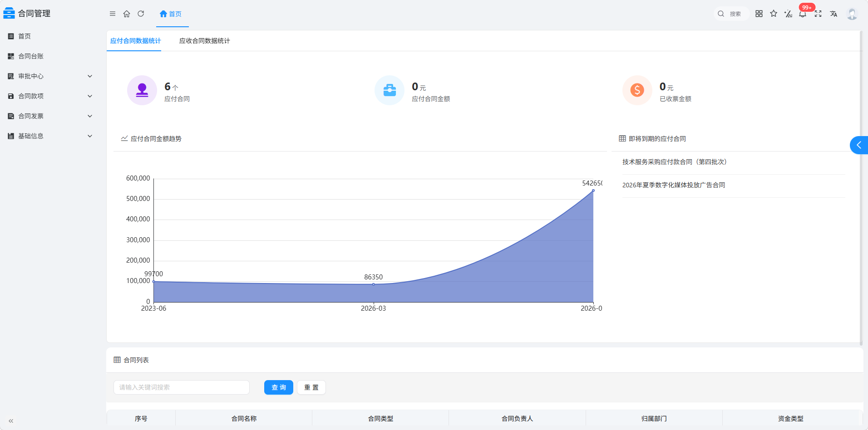This screenshot has height=430, width=868.
Task: Click the 99700 data point on chart
Action: click(x=154, y=282)
